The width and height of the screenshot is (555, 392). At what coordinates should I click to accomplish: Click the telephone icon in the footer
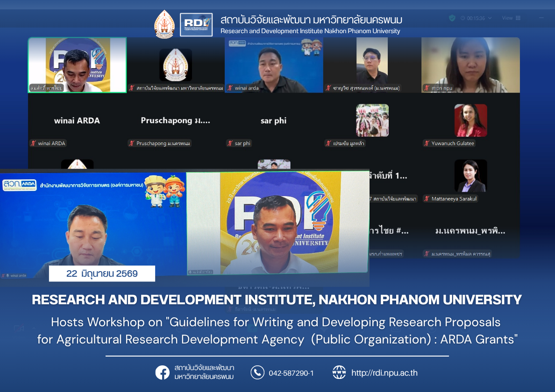(x=257, y=372)
